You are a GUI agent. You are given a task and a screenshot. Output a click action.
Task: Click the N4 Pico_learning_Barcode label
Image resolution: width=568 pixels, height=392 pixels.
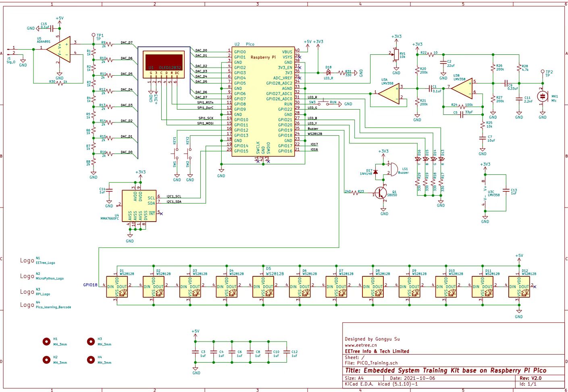[53, 307]
